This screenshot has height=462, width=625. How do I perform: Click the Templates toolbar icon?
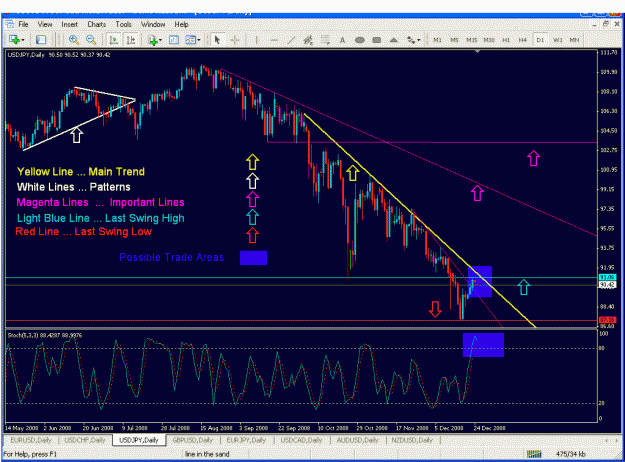point(191,40)
